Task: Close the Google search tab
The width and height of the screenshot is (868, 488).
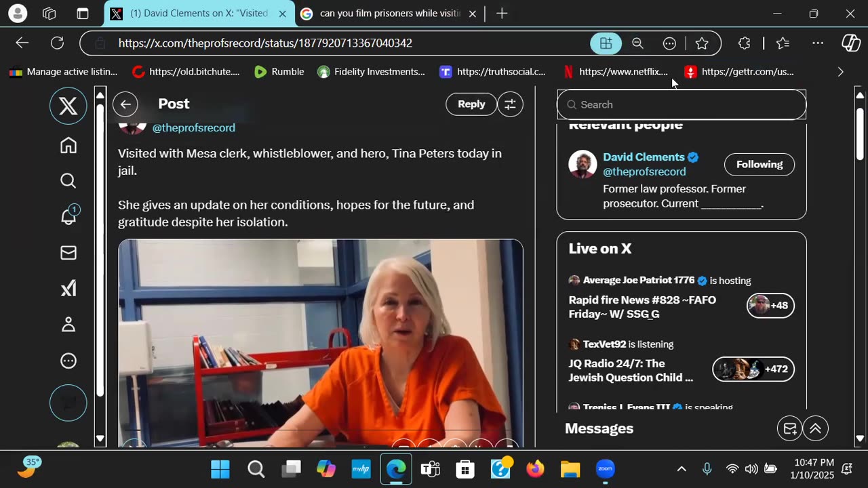Action: click(473, 14)
